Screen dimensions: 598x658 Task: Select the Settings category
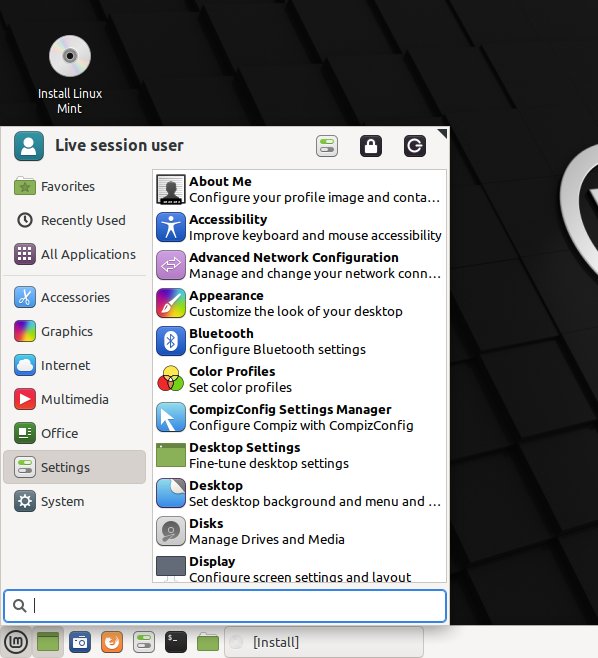tap(75, 467)
